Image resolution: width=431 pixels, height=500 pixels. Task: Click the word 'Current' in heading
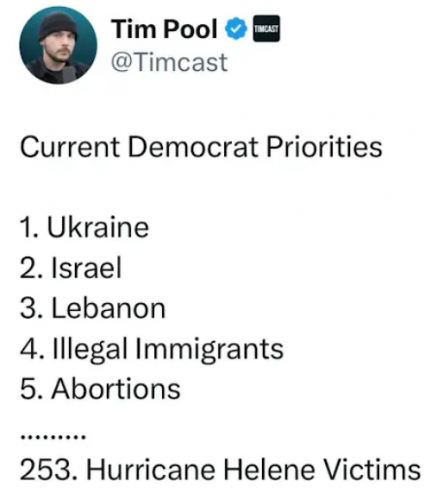70,147
